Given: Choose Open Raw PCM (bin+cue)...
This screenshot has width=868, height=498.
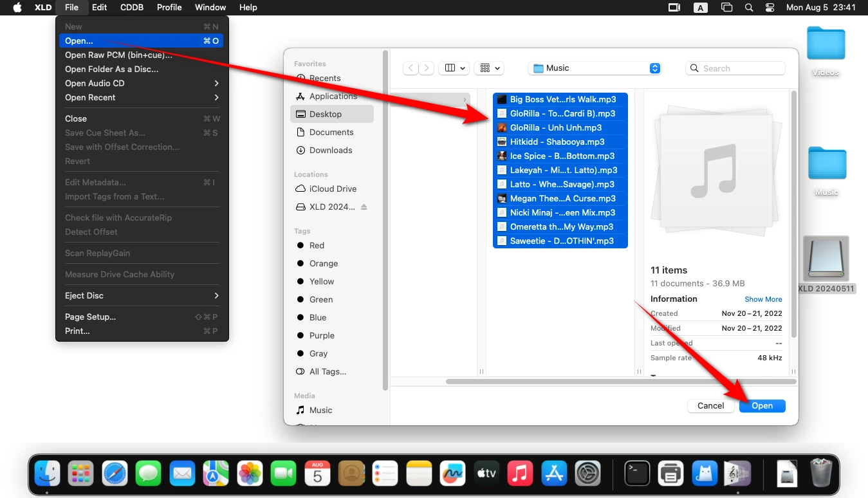Looking at the screenshot, I should 142,55.
